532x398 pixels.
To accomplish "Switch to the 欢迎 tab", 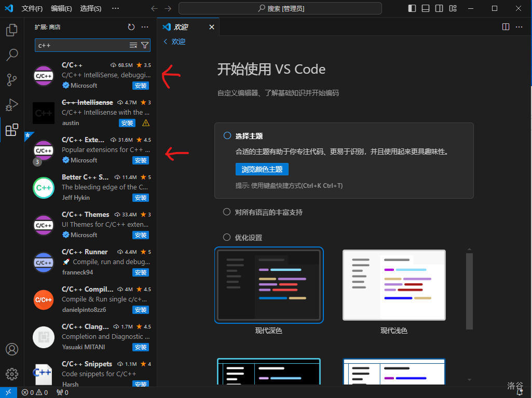I will point(181,27).
